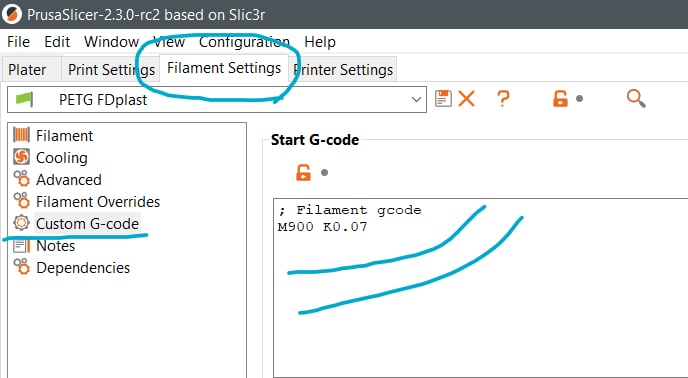The width and height of the screenshot is (688, 378).
Task: Click the save preset floppy disk icon
Action: coord(443,98)
